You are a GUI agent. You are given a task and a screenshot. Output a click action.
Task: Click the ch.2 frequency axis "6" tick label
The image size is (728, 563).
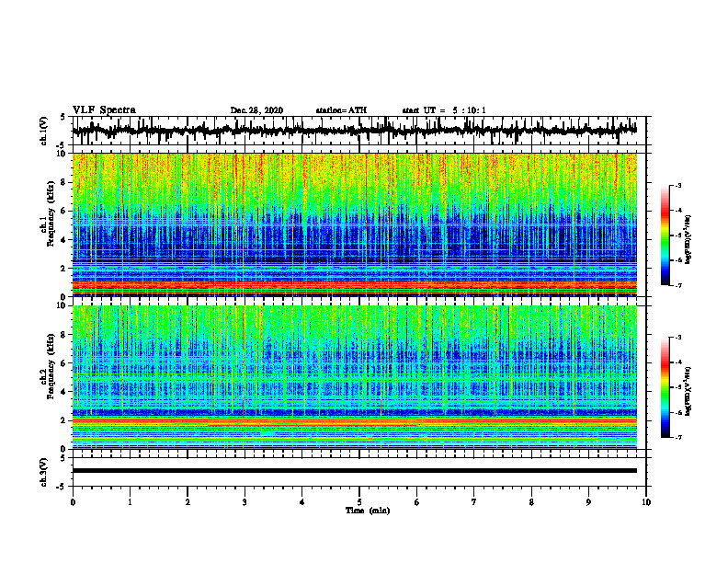point(65,363)
